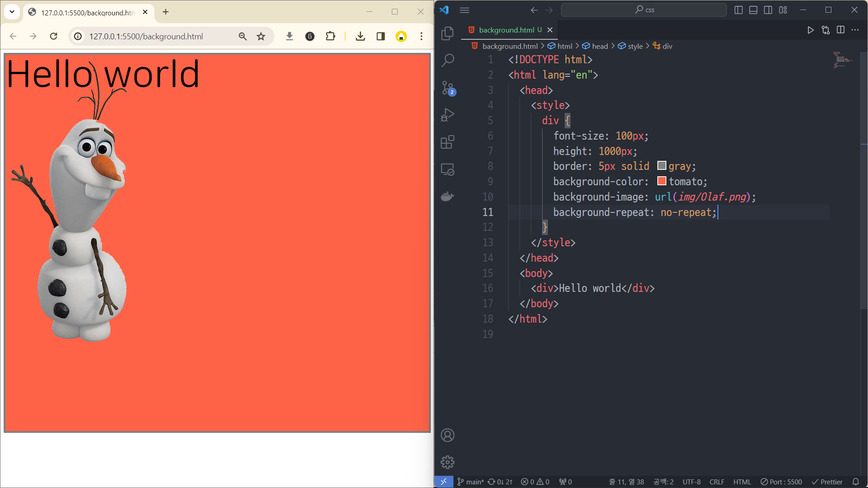Toggle the primary side bar layout button
Screen dimensions: 868x488
pyautogui.click(x=738, y=10)
